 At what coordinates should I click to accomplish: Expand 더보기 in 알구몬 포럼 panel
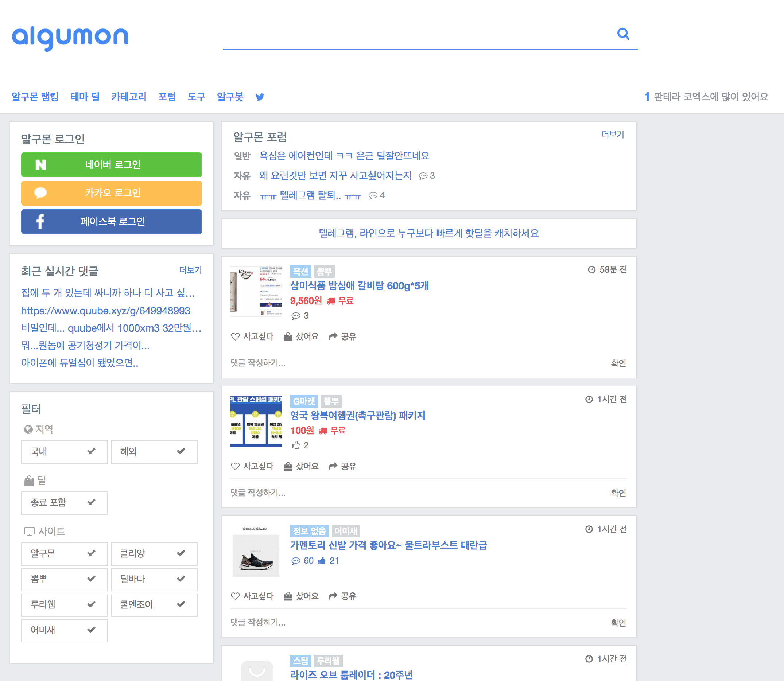click(x=612, y=135)
